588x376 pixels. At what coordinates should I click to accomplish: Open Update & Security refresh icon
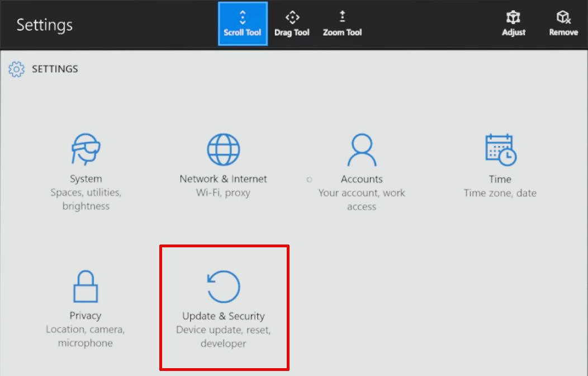click(223, 286)
